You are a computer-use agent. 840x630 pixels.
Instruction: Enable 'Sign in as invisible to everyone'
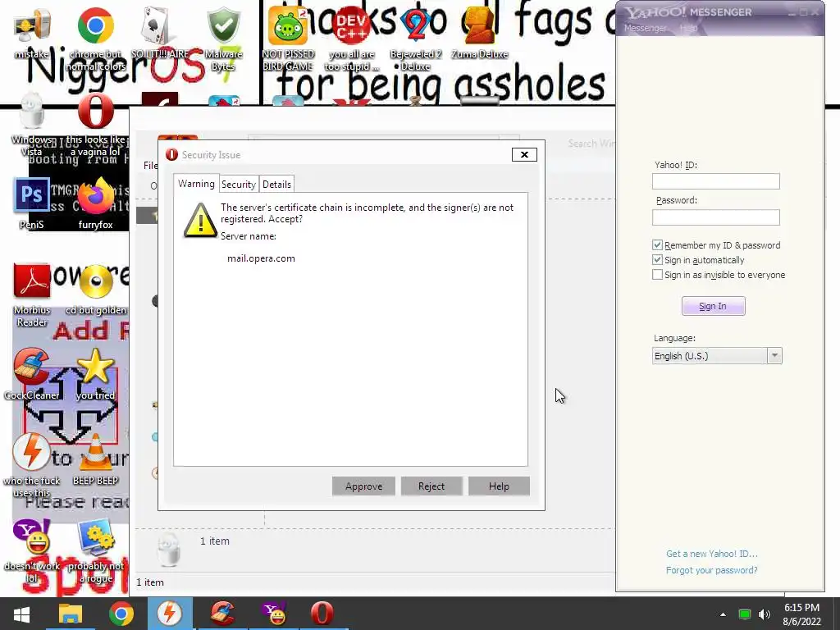[657, 275]
